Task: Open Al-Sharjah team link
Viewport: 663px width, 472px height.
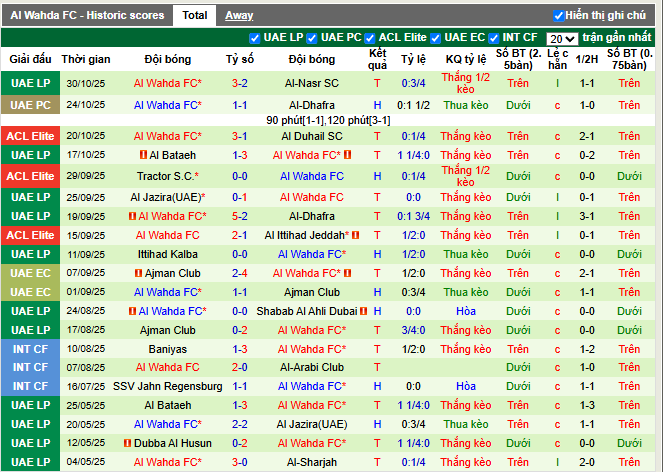Action: pos(312,462)
